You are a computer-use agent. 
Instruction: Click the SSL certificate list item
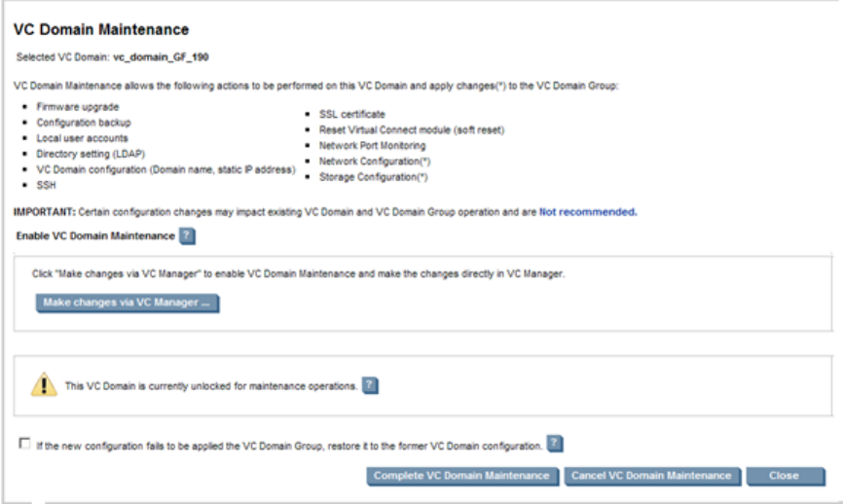point(351,114)
